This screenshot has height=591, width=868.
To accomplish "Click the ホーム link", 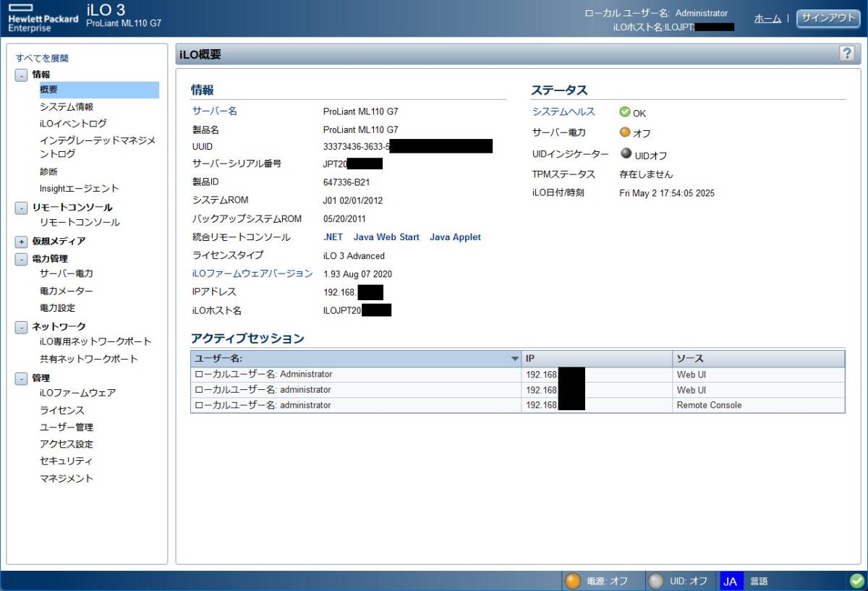I will [767, 19].
